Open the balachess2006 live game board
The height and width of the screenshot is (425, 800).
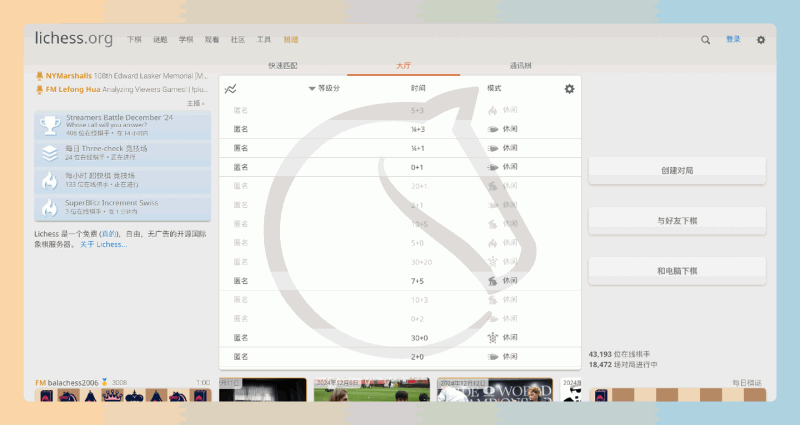123,394
